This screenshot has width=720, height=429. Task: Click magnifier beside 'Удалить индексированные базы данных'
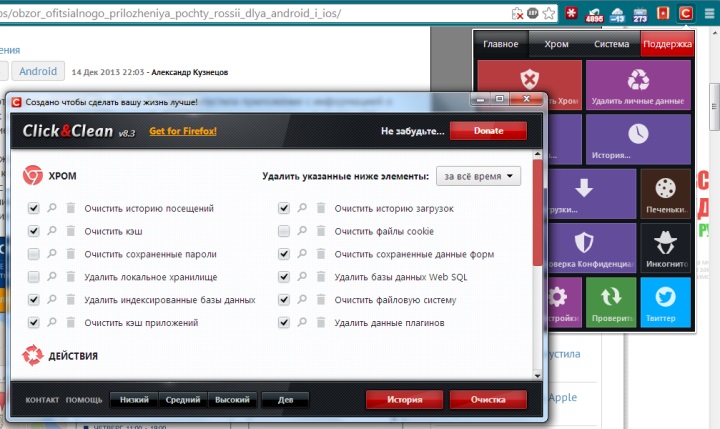pyautogui.click(x=52, y=299)
